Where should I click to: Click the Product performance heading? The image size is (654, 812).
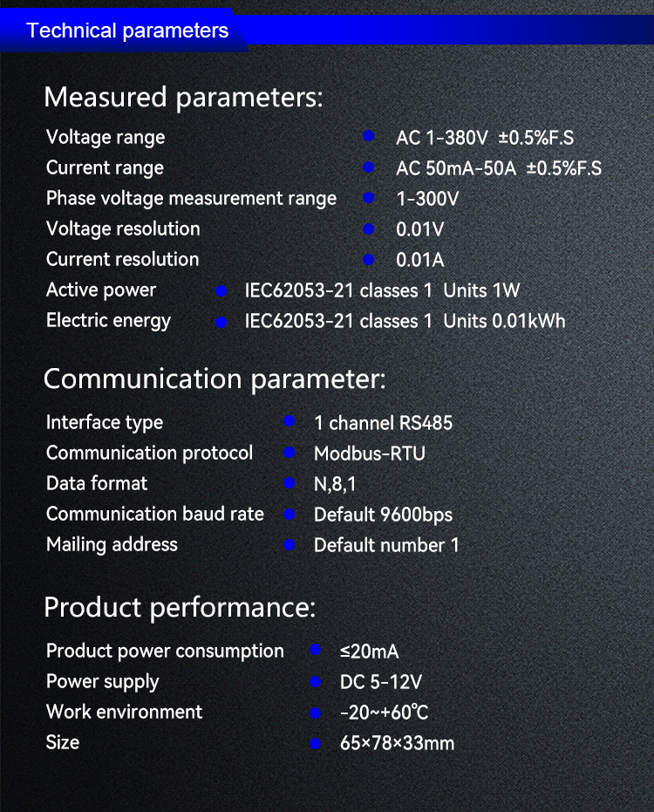(x=180, y=607)
